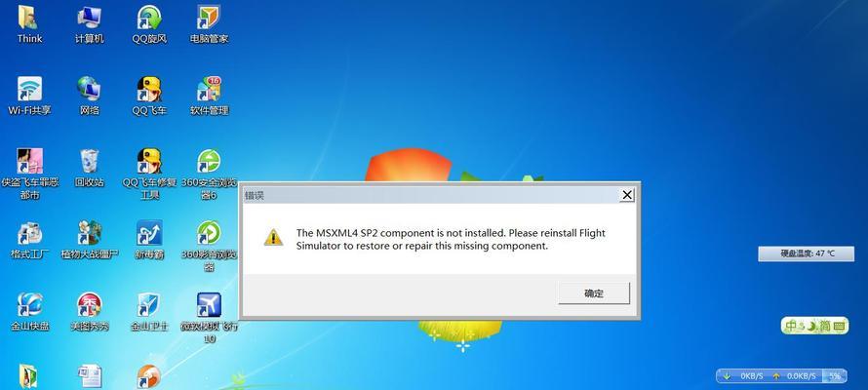Select the 回收站 recycle bin

[x=89, y=168]
